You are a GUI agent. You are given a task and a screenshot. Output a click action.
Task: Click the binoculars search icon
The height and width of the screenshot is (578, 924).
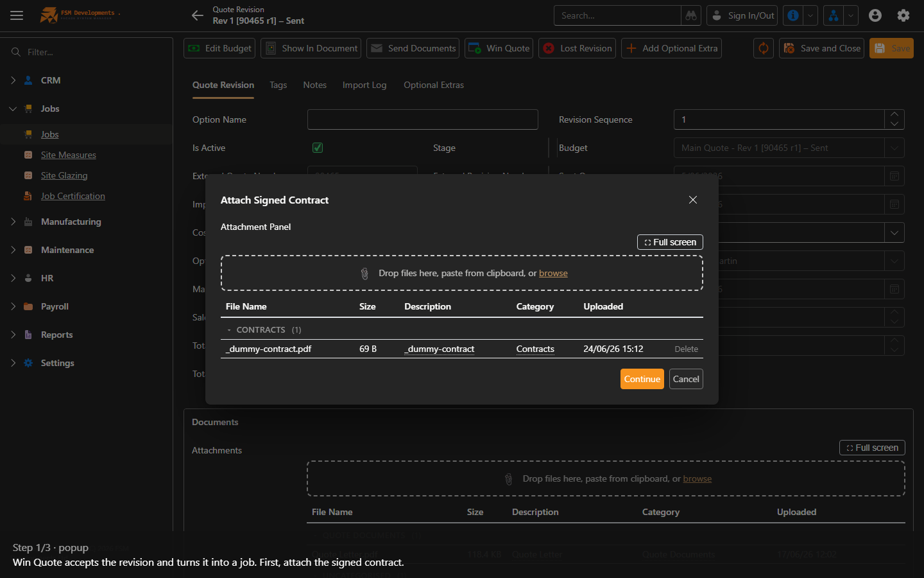(x=691, y=15)
